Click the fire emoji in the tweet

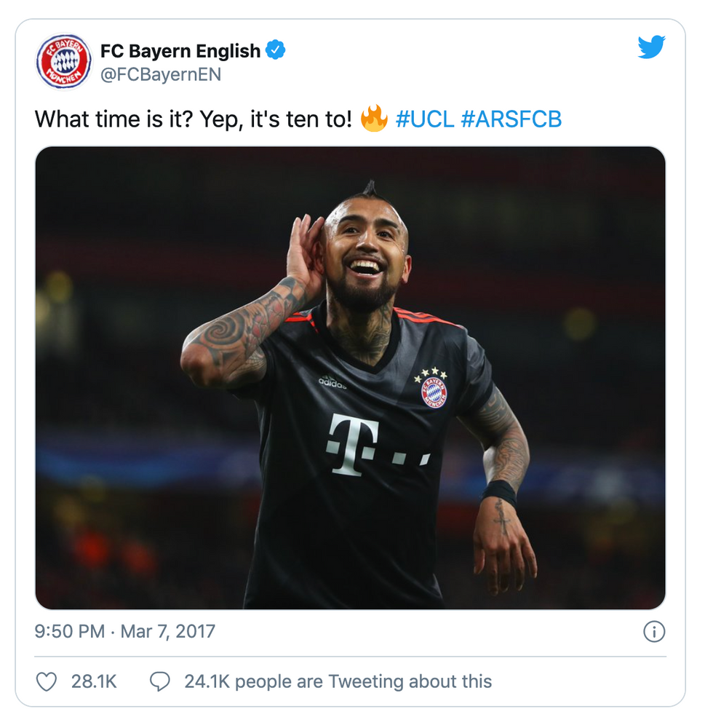click(x=374, y=119)
